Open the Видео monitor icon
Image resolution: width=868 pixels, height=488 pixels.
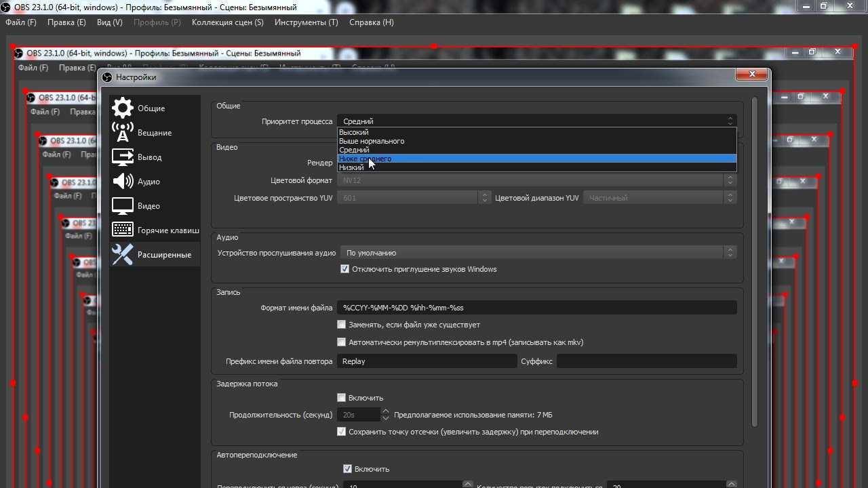(x=123, y=205)
